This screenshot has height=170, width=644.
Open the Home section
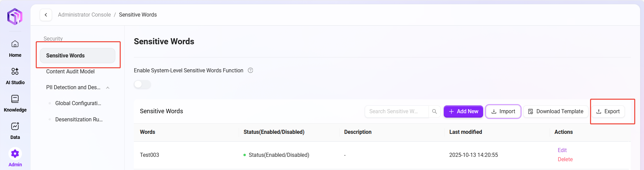15,48
